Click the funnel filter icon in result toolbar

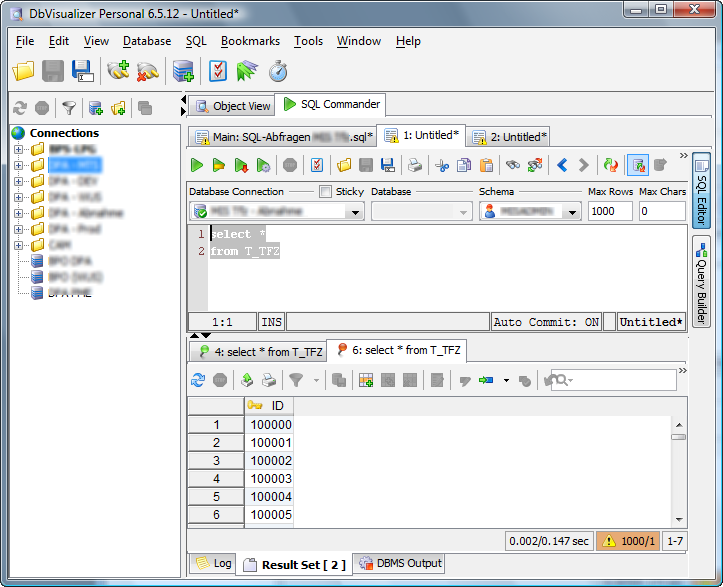click(296, 380)
